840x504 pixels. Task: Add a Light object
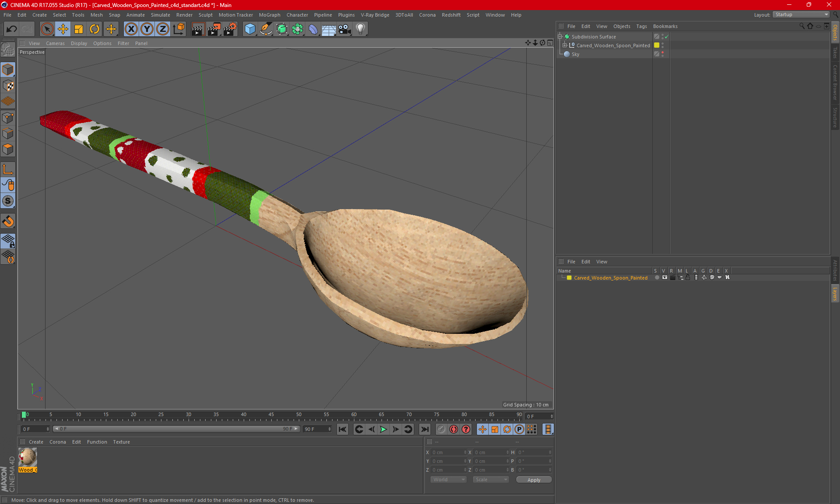[x=360, y=29]
